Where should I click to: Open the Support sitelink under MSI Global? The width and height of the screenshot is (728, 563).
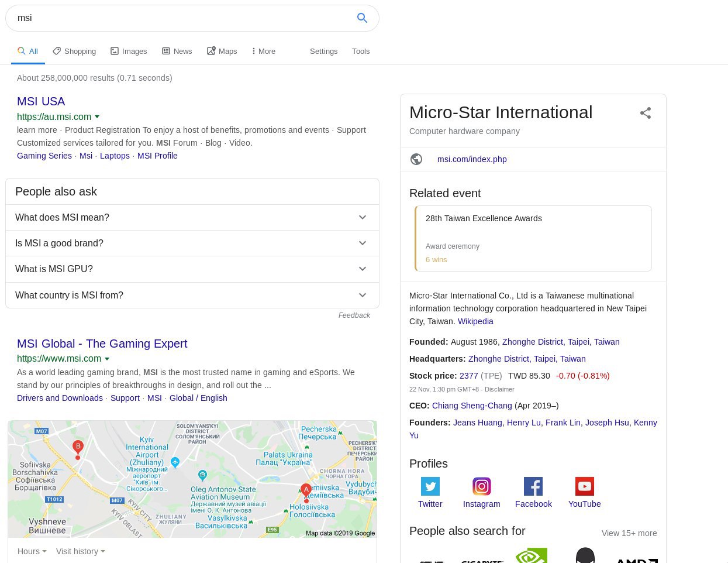click(125, 398)
